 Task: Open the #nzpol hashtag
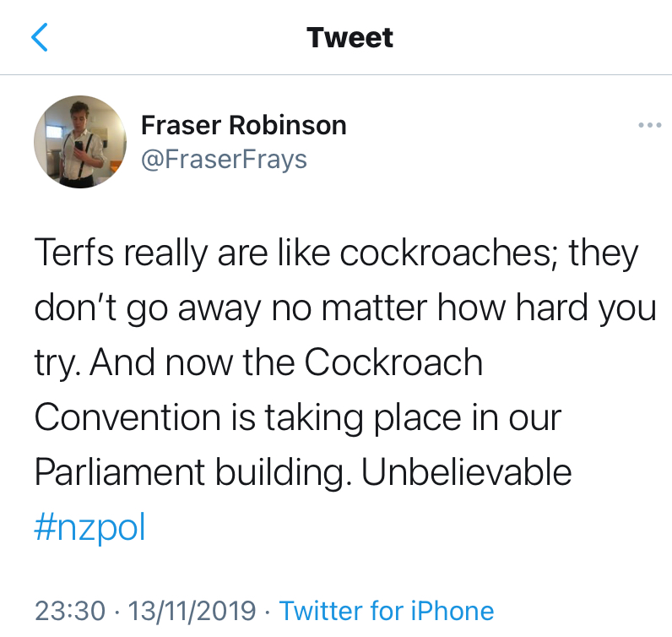point(90,528)
